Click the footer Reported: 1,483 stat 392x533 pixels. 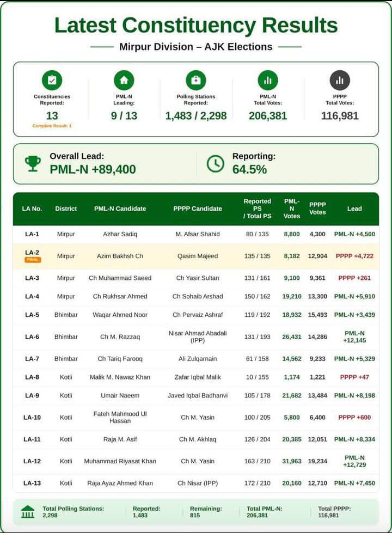pyautogui.click(x=146, y=512)
